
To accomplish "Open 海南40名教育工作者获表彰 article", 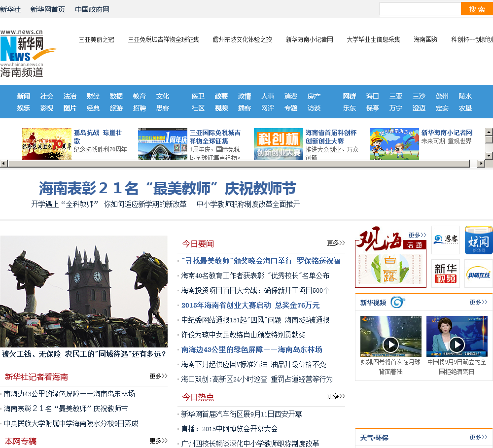I will pos(255,276).
